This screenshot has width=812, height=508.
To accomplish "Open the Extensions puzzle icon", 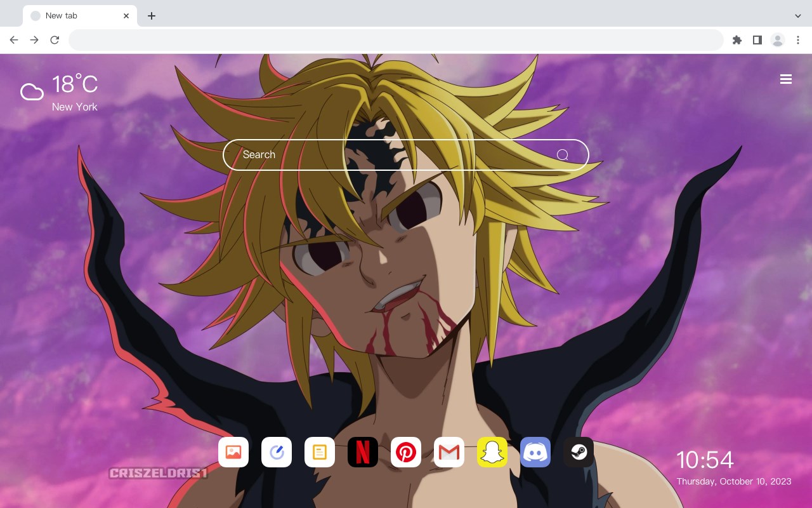I will [737, 40].
